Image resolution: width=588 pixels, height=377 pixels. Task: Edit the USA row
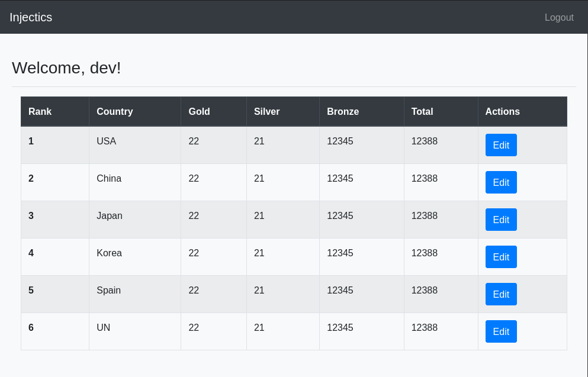pos(500,145)
